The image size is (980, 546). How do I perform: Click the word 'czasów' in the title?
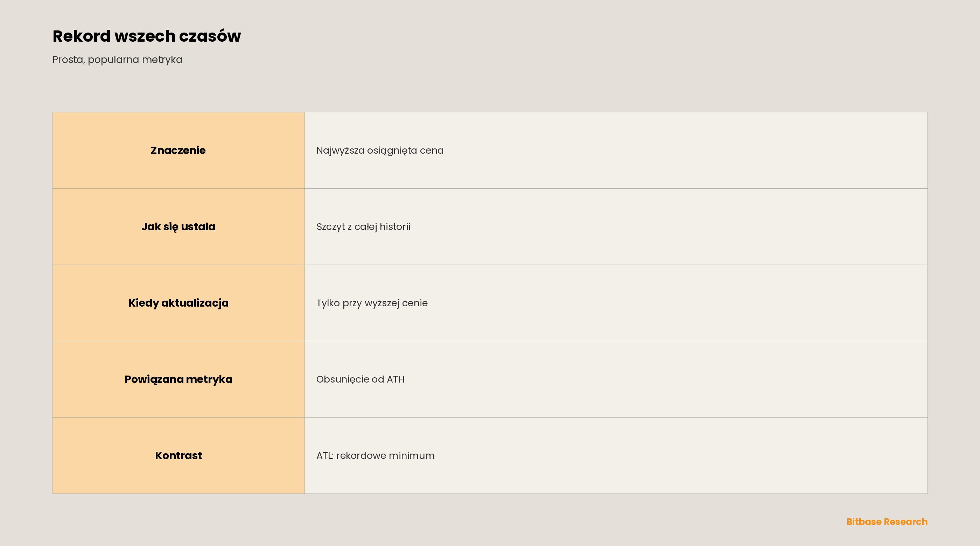tap(210, 36)
